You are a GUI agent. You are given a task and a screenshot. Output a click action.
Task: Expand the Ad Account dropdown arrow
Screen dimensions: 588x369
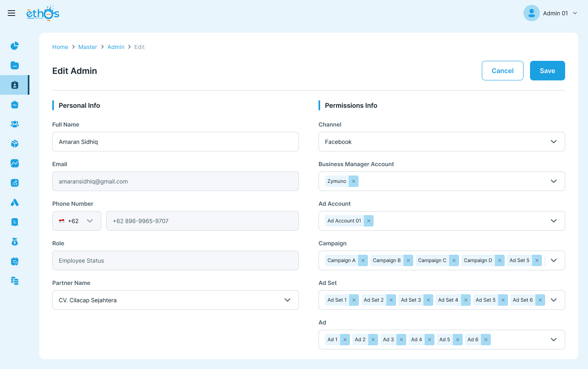(554, 221)
